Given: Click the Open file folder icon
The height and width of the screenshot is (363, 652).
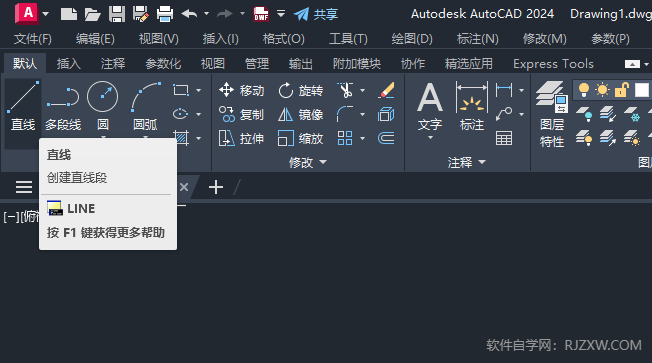Looking at the screenshot, I should coord(92,14).
